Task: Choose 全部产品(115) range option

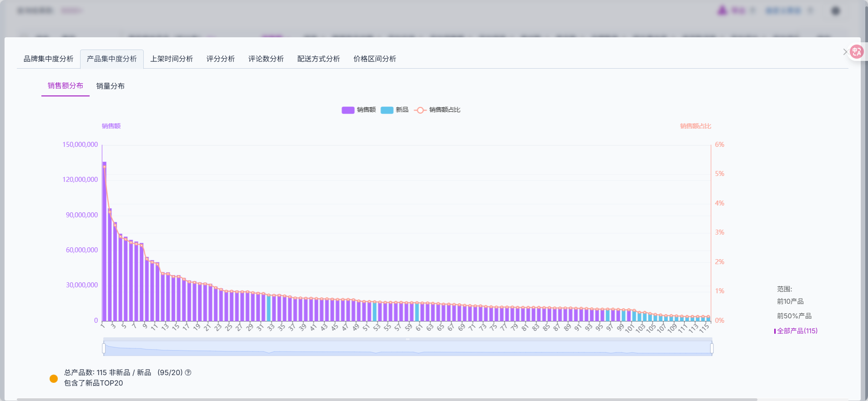Action: click(797, 331)
